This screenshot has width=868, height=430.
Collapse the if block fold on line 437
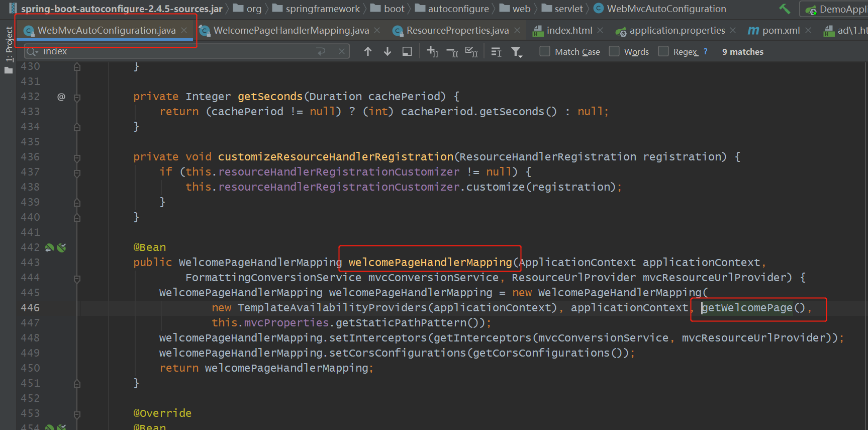pos(77,173)
